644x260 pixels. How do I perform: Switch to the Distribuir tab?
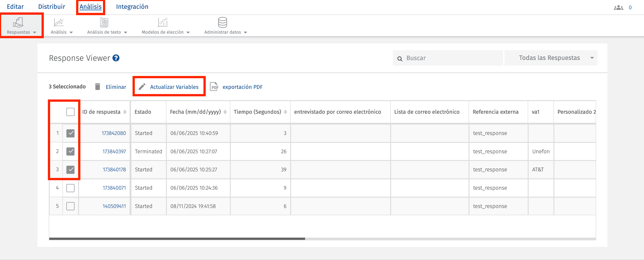tap(51, 7)
